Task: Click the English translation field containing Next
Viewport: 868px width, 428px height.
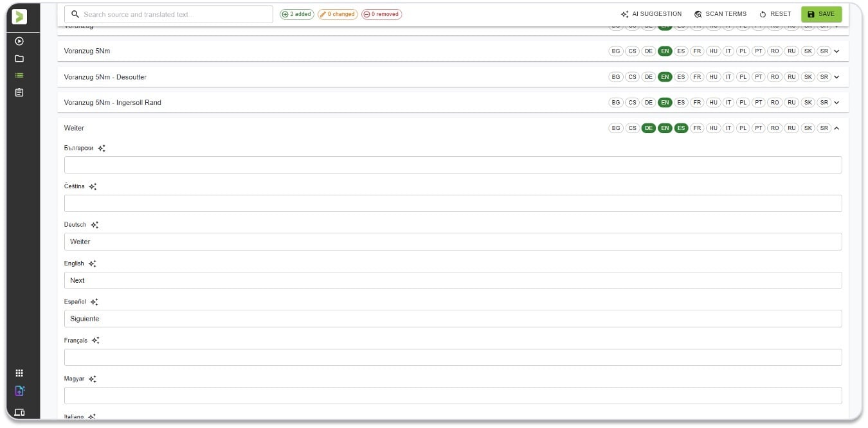Action: click(x=453, y=280)
